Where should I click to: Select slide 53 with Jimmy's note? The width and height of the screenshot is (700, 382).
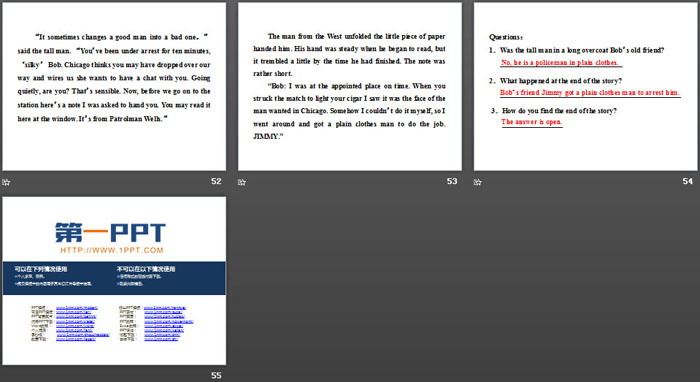[x=350, y=87]
